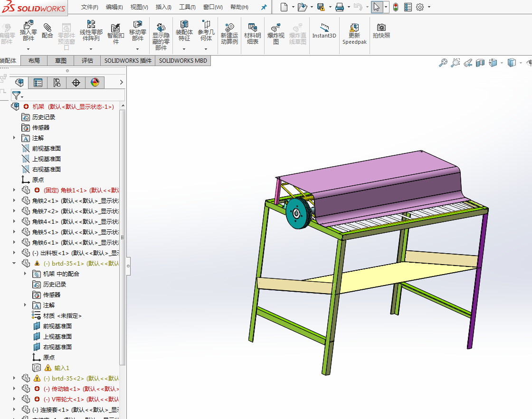
Task: Click Exploded View (爆炸视图) tool
Action: pos(276,34)
